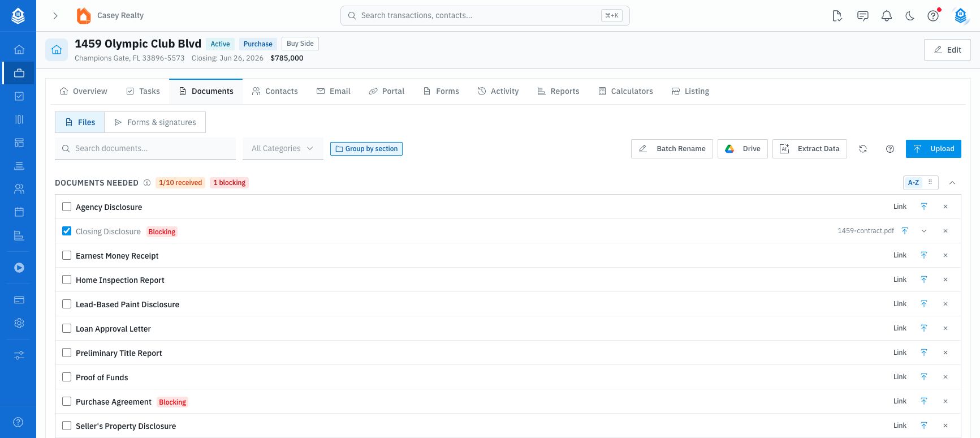Check the Earnest Money Receipt checkbox
This screenshot has height=438, width=980.
tap(67, 255)
